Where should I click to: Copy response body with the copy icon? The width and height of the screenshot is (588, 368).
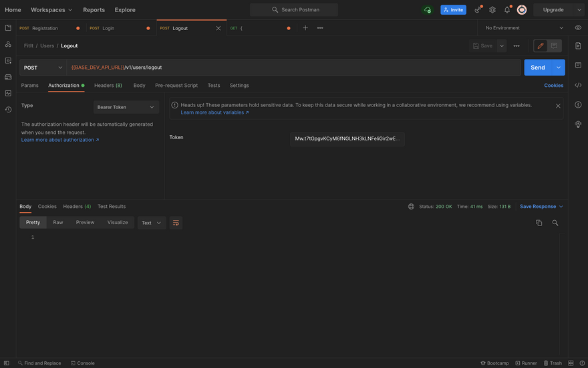pyautogui.click(x=539, y=223)
